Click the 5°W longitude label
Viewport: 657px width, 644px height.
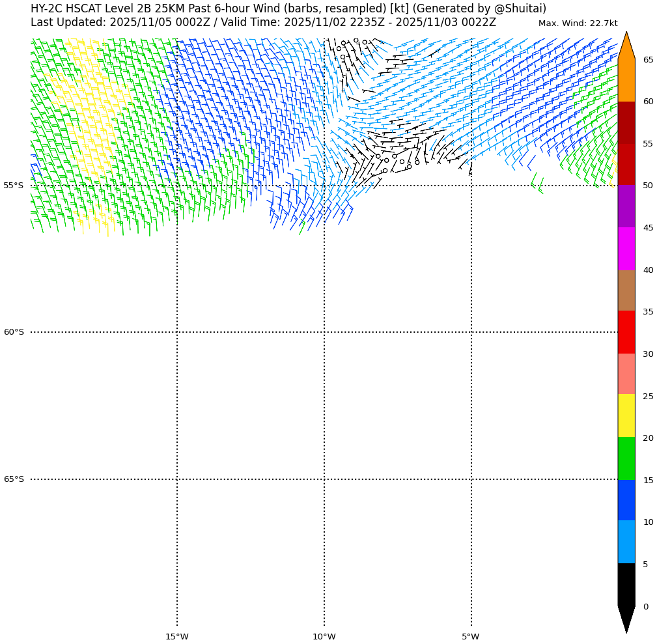471,637
